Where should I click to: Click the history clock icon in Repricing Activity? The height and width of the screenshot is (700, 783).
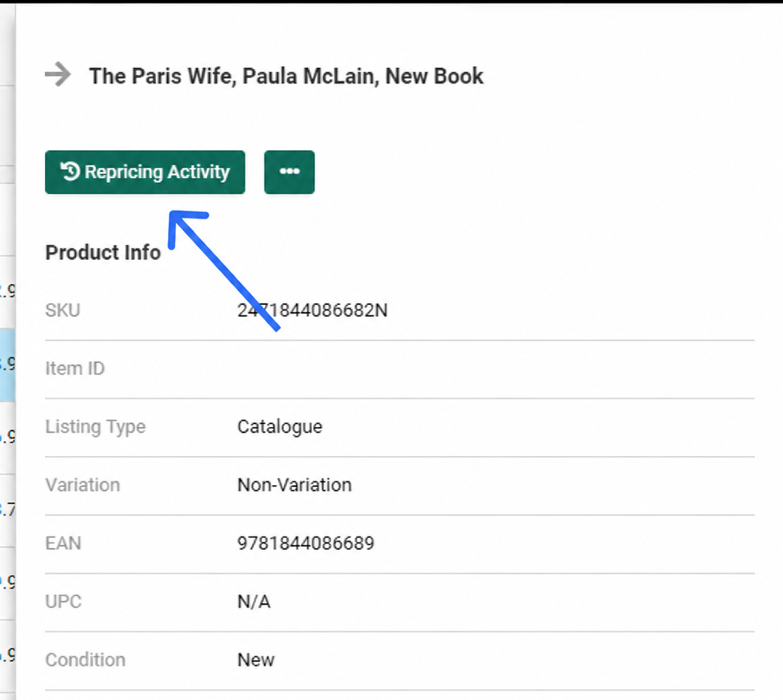(70, 171)
